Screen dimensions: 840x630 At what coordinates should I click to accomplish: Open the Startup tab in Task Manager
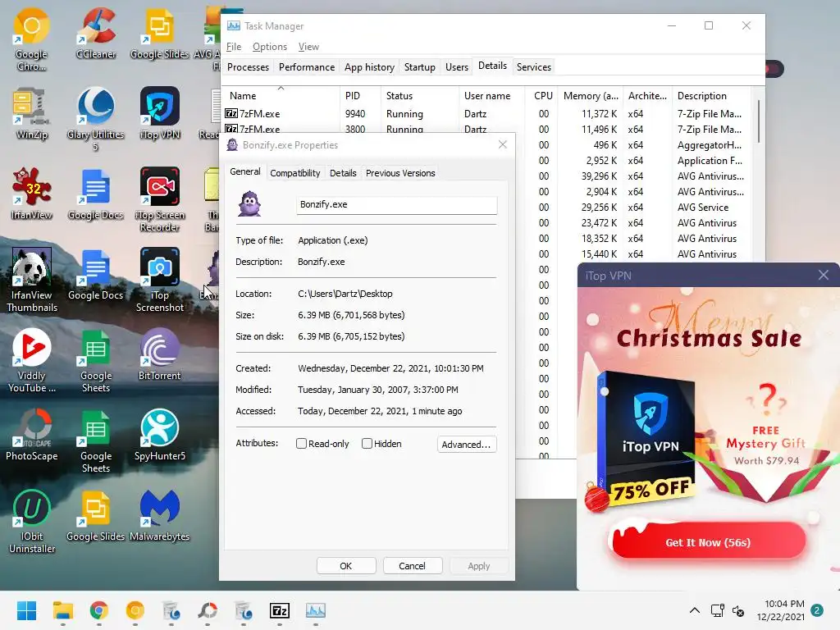click(419, 67)
